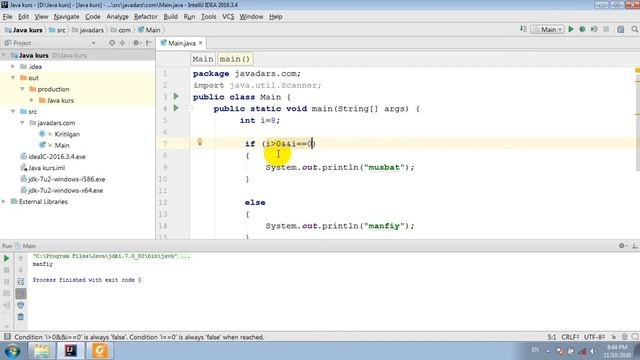Toggle Scroll to End in Run console
Image resolution: width=640 pixels, height=360 pixels.
(x=20, y=293)
